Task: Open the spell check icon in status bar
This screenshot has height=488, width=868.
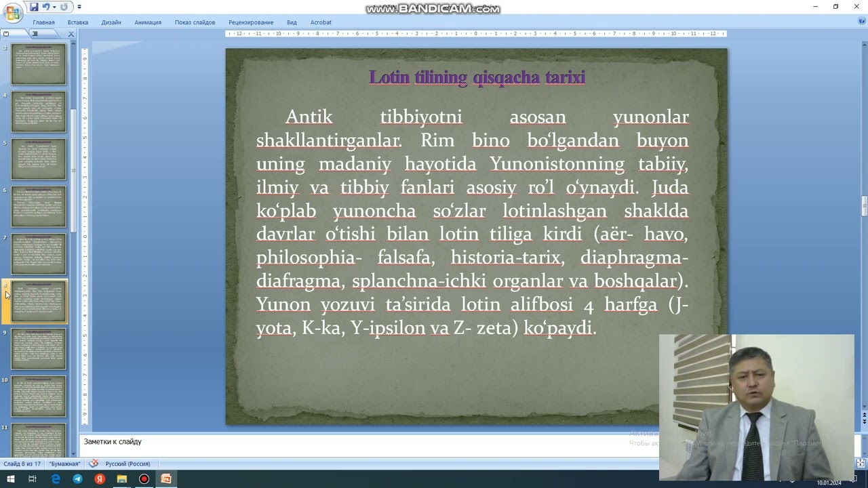Action: (x=94, y=464)
